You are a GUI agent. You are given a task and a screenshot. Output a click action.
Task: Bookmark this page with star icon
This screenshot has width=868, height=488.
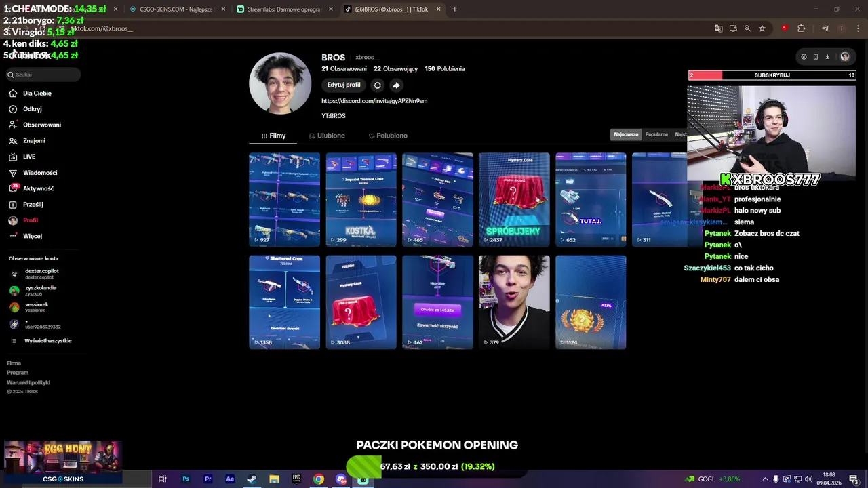click(x=762, y=28)
